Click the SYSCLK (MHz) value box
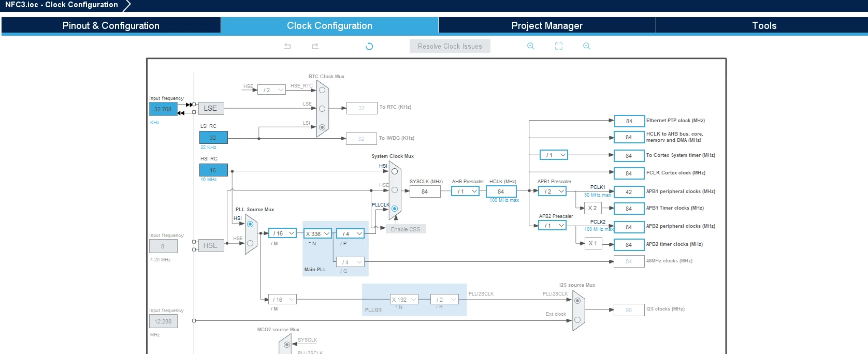 pos(425,191)
